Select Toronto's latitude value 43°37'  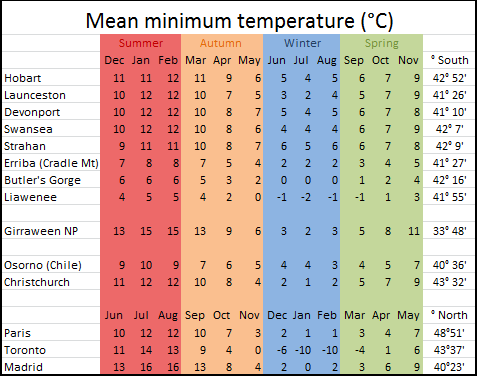[450, 350]
